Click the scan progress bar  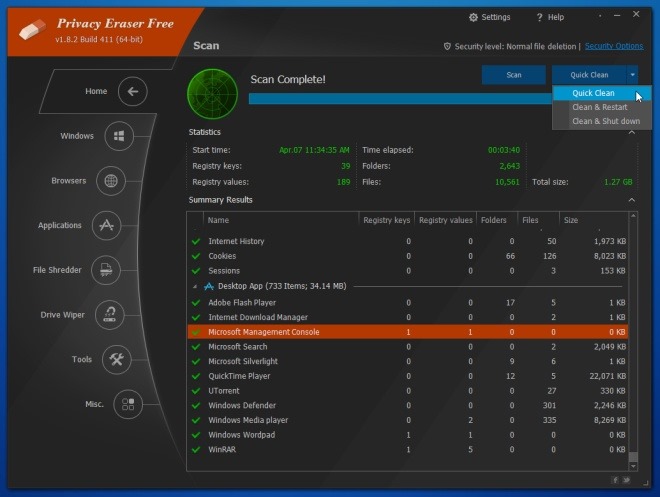pos(400,99)
